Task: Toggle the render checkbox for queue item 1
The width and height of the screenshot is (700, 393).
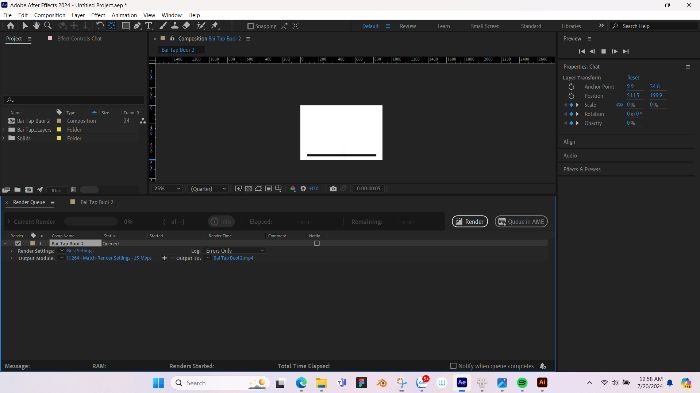Action: (18, 243)
